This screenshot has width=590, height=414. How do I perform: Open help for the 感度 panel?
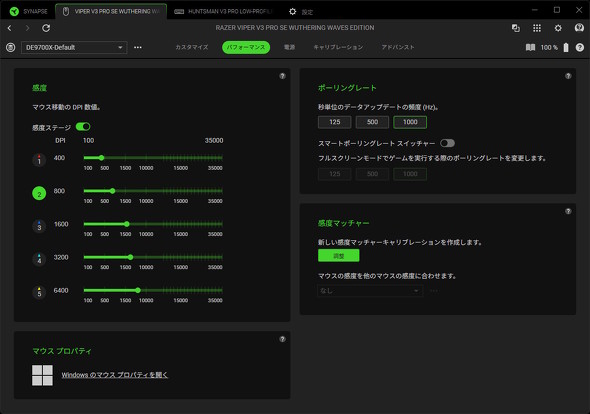(282, 76)
